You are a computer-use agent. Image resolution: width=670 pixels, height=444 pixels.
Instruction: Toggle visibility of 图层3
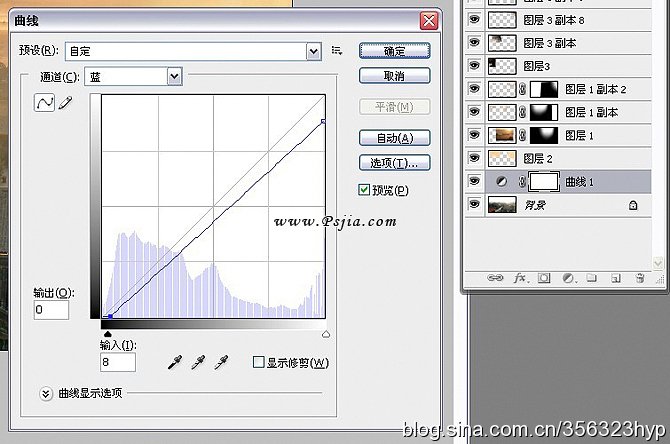474,66
